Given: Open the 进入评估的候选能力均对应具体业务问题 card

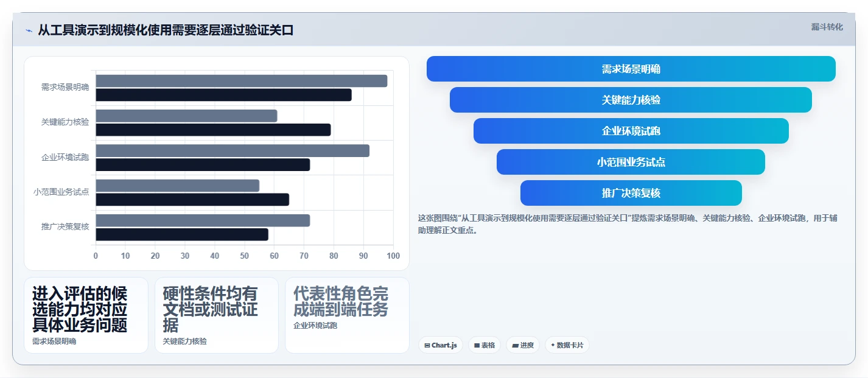Looking at the screenshot, I should (x=86, y=315).
